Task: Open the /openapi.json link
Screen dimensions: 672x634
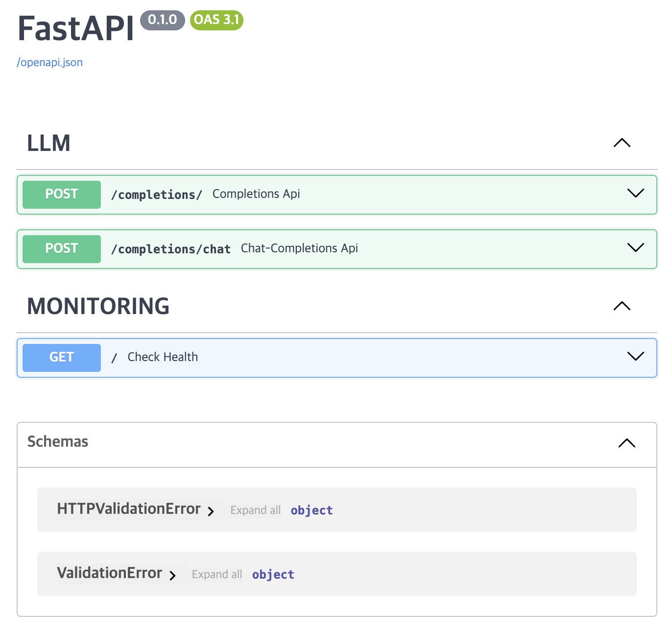Action: 50,62
